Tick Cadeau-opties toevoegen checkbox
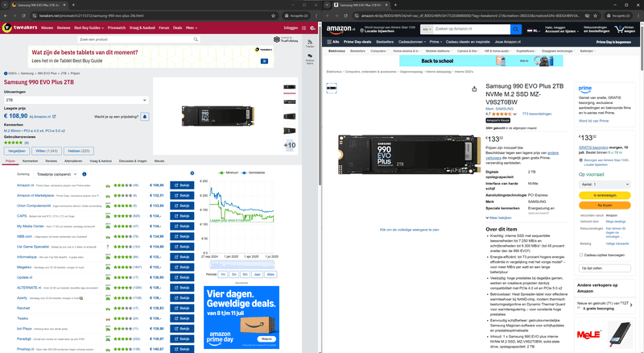The image size is (644, 353). (x=581, y=255)
